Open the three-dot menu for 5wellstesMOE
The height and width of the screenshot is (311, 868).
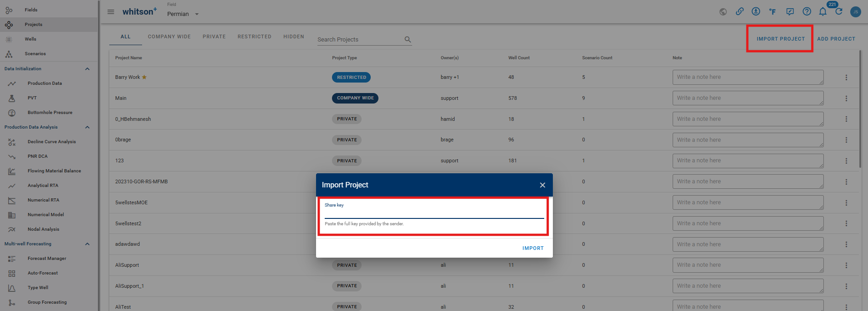[846, 203]
